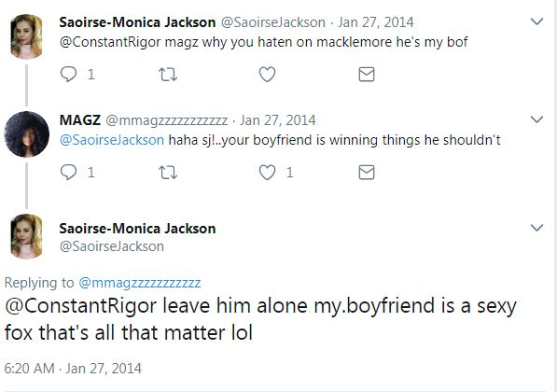Open first tweet's Jan 27, 2014 date link

coord(376,22)
